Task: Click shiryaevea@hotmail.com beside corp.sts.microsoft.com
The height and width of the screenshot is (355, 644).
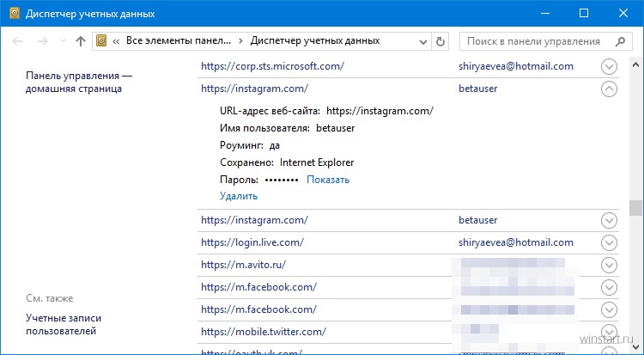Action: pyautogui.click(x=516, y=66)
